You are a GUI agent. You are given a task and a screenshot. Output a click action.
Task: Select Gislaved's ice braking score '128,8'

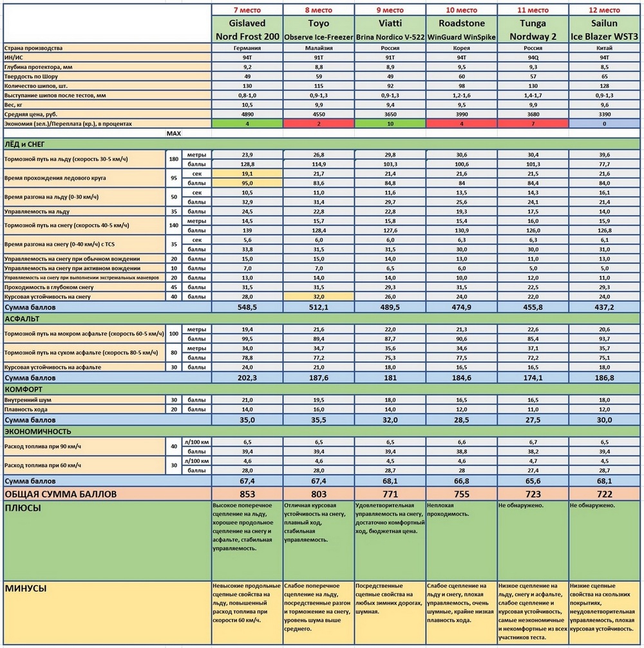247,164
